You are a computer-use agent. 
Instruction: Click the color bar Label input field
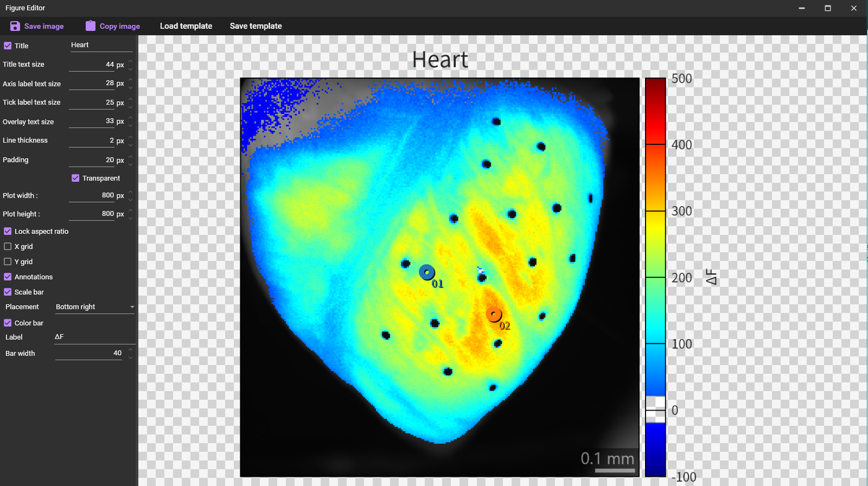(93, 337)
